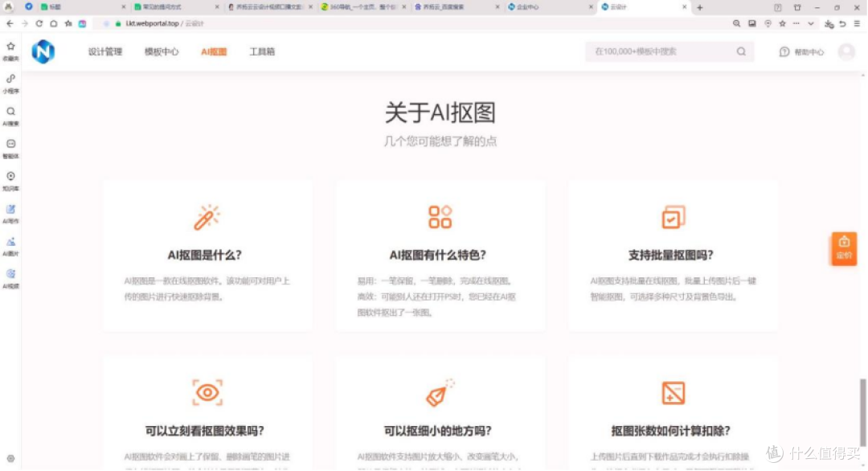Click the favorite star in the right browser toolbar
Screen dimensions: 868x471
[x=782, y=24]
